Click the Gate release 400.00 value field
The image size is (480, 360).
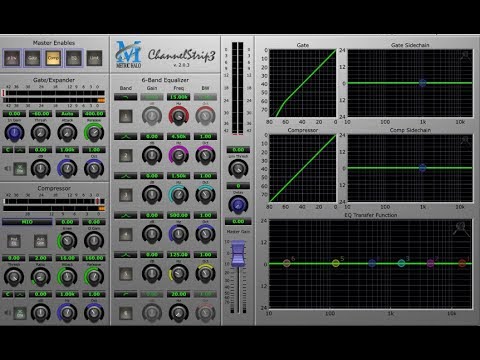(x=94, y=114)
